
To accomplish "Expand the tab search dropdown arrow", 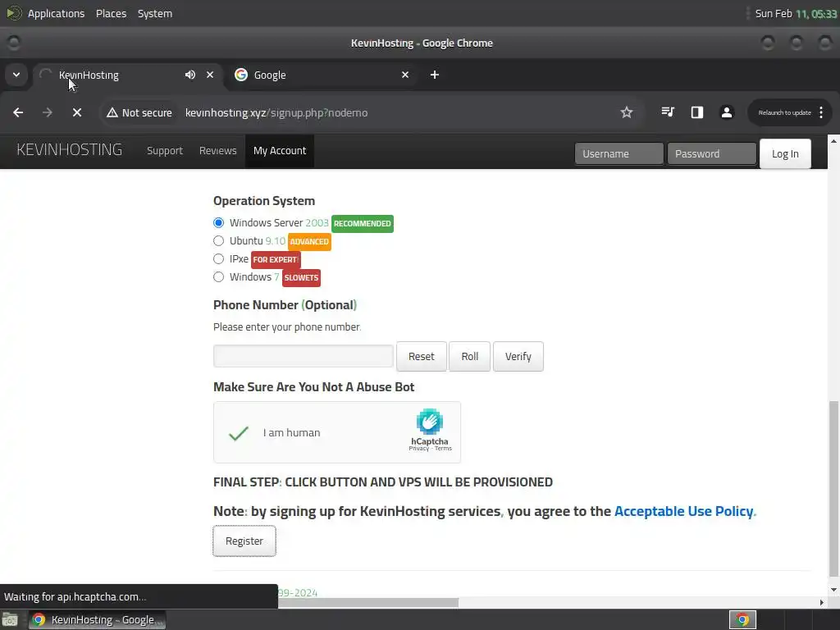I will (16, 75).
